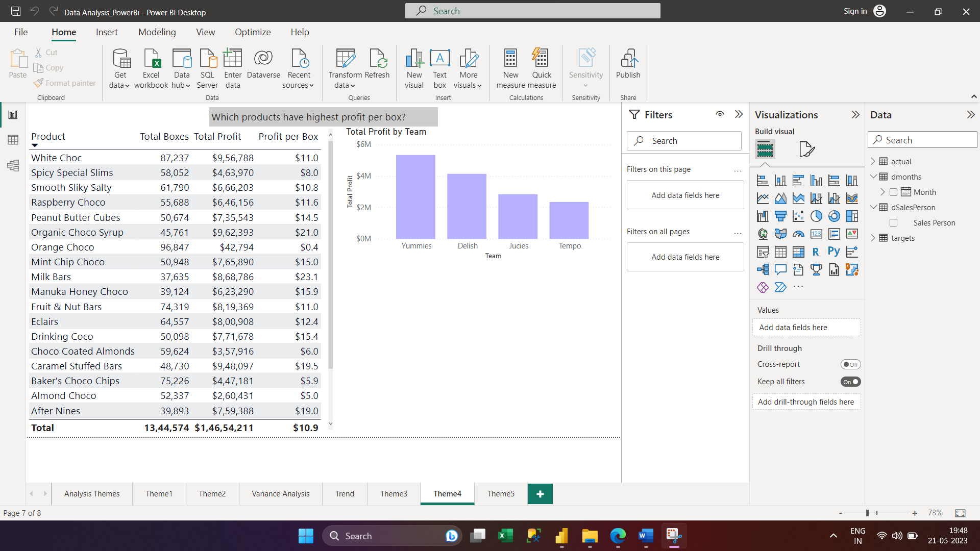Select the gauge visual
This screenshot has height=551, width=980.
click(x=798, y=234)
